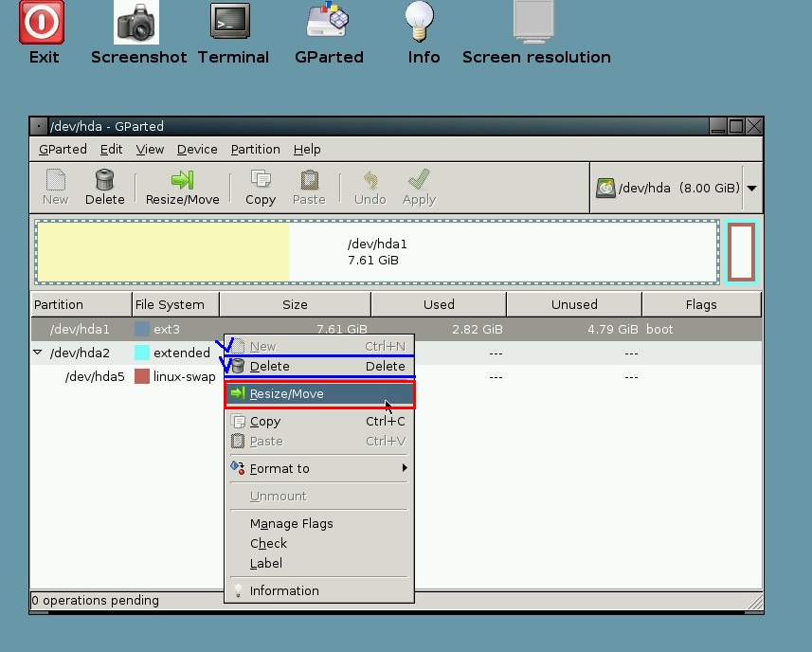The height and width of the screenshot is (652, 812).
Task: Open the GParted menu
Action: point(63,149)
